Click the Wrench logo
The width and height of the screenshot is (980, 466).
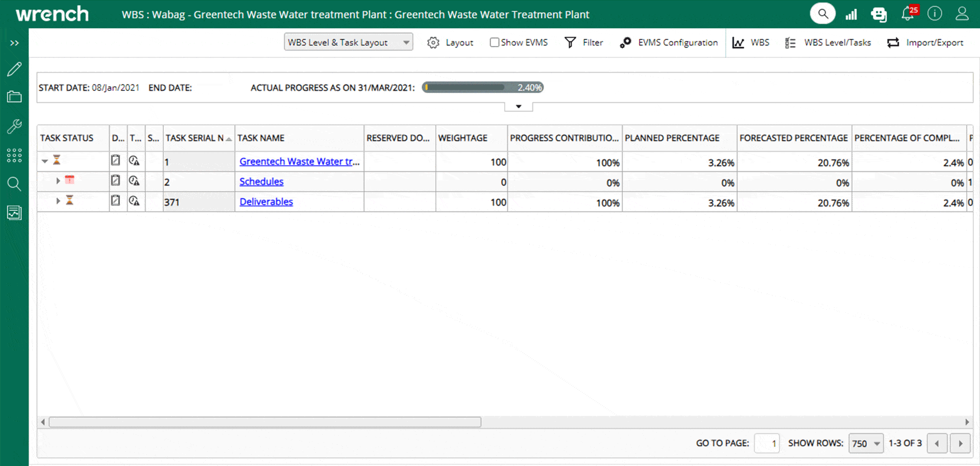tap(52, 14)
